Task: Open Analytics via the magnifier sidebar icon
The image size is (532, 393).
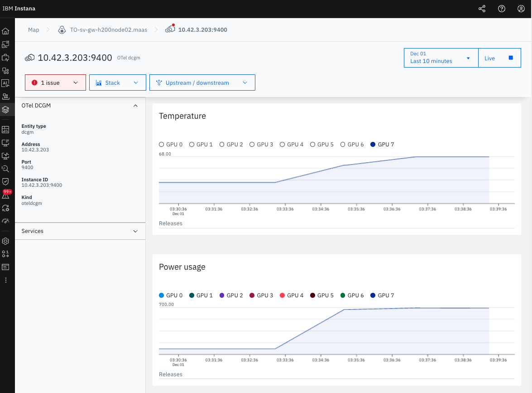Action: pos(5,169)
